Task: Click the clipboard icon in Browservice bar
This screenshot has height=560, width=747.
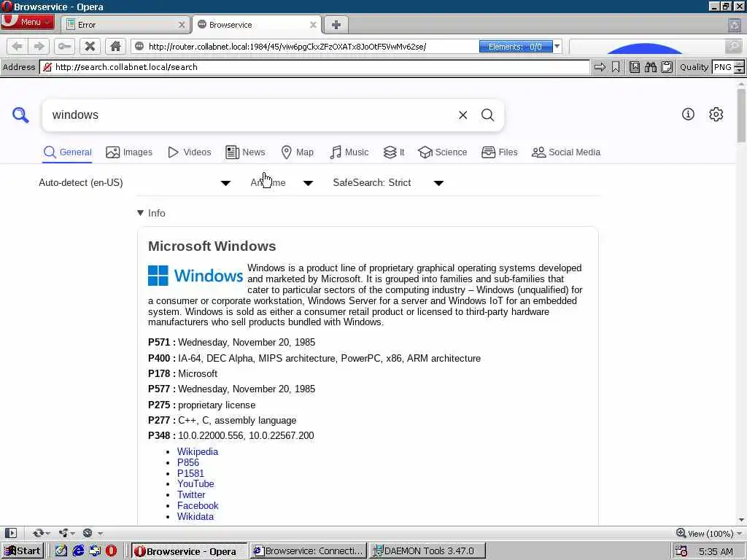Action: 667,67
